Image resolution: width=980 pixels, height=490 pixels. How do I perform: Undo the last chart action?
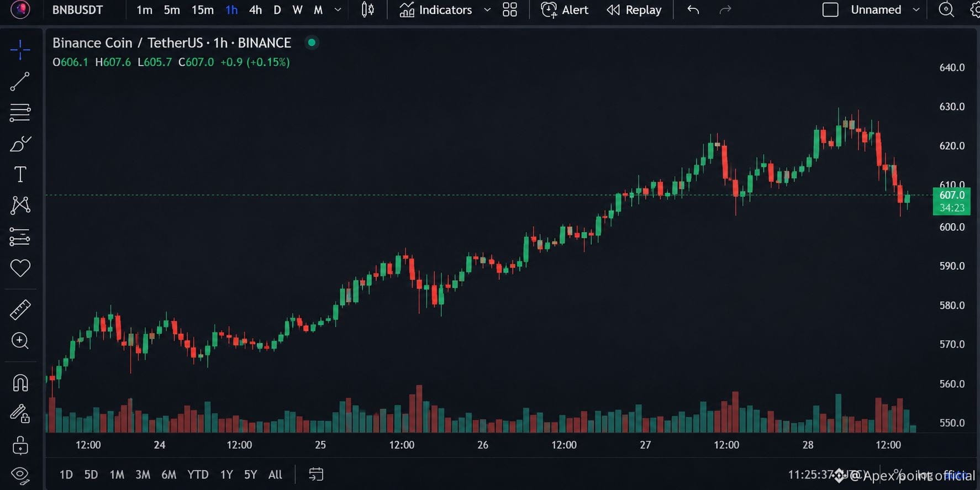point(693,10)
